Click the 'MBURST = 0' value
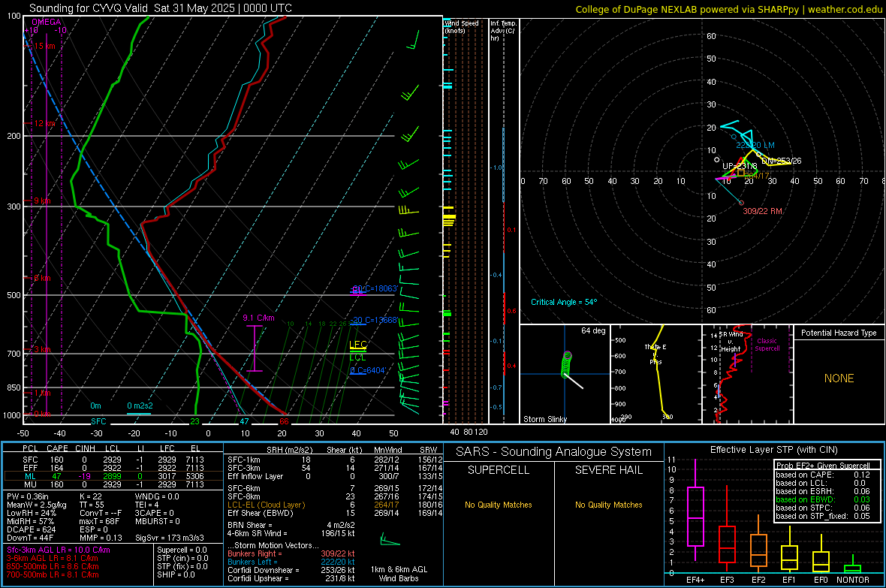 click(x=157, y=521)
